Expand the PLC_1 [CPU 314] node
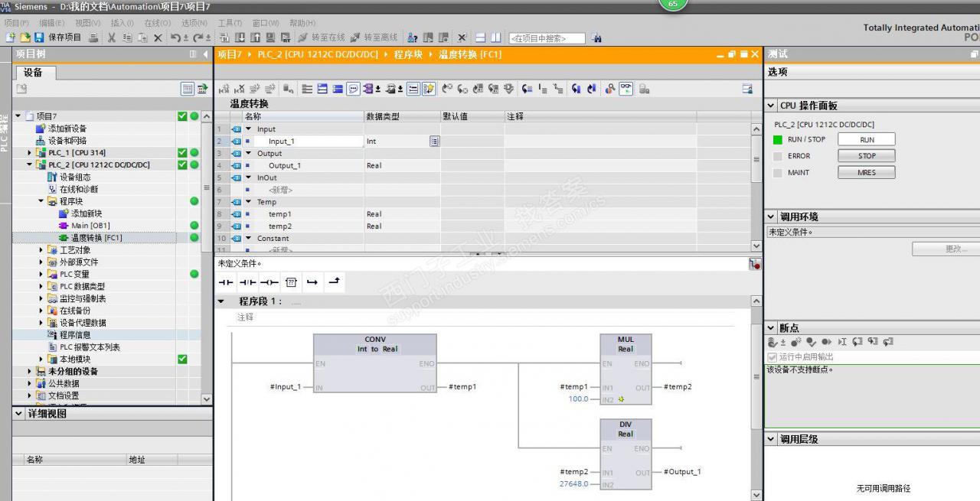The image size is (980, 501). click(x=30, y=152)
